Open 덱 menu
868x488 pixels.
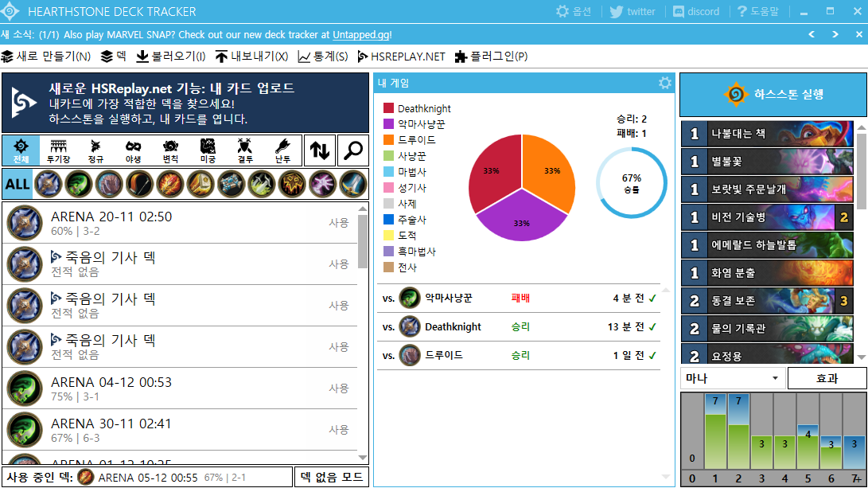tap(114, 57)
